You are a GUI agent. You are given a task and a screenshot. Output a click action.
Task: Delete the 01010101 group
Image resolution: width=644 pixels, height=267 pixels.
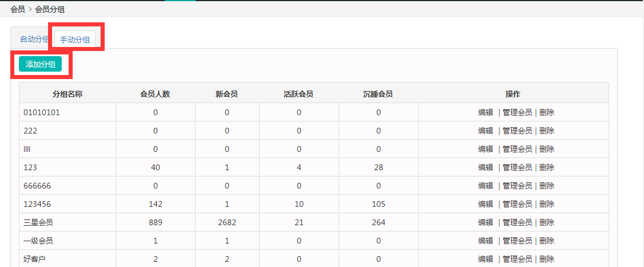click(x=546, y=112)
